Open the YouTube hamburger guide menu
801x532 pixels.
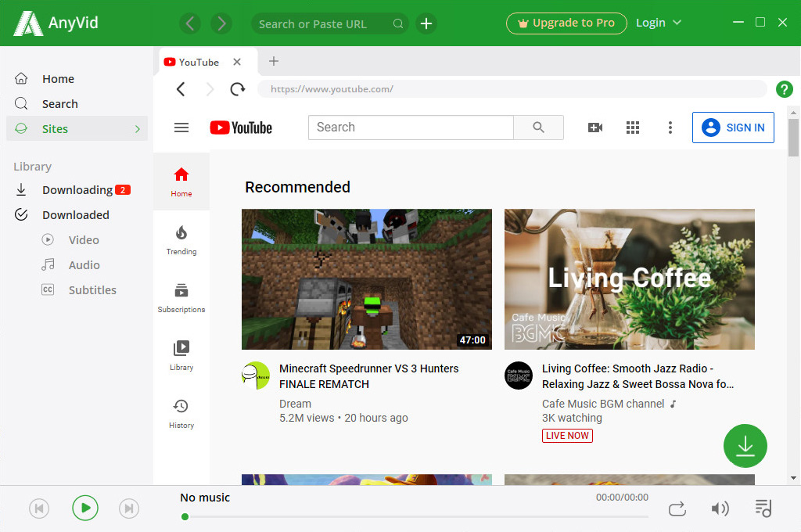pyautogui.click(x=181, y=128)
